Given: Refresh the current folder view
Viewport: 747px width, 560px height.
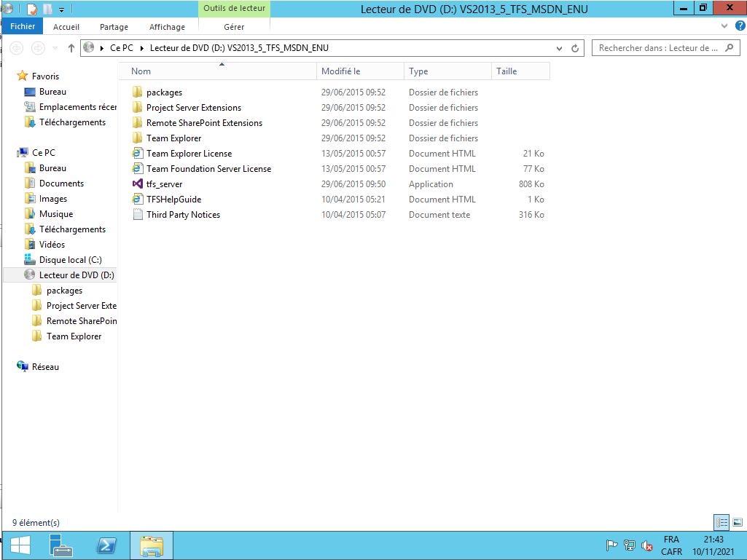Looking at the screenshot, I should coord(575,48).
